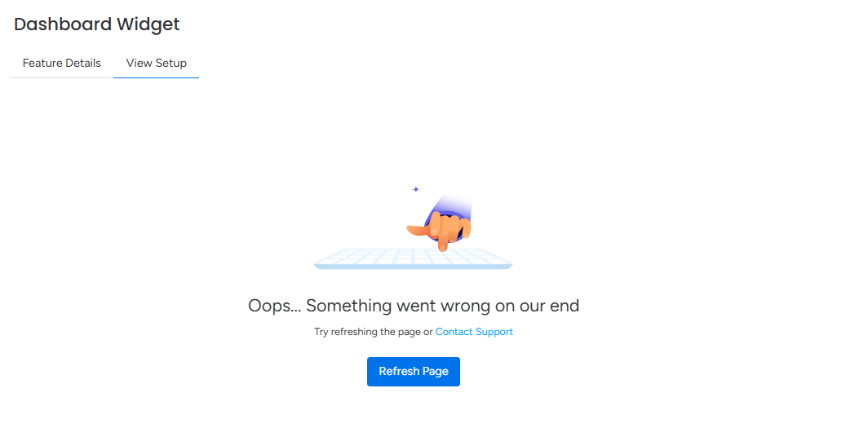Click the blue underline beneath View Setup
This screenshot has height=428, width=868.
tap(156, 78)
